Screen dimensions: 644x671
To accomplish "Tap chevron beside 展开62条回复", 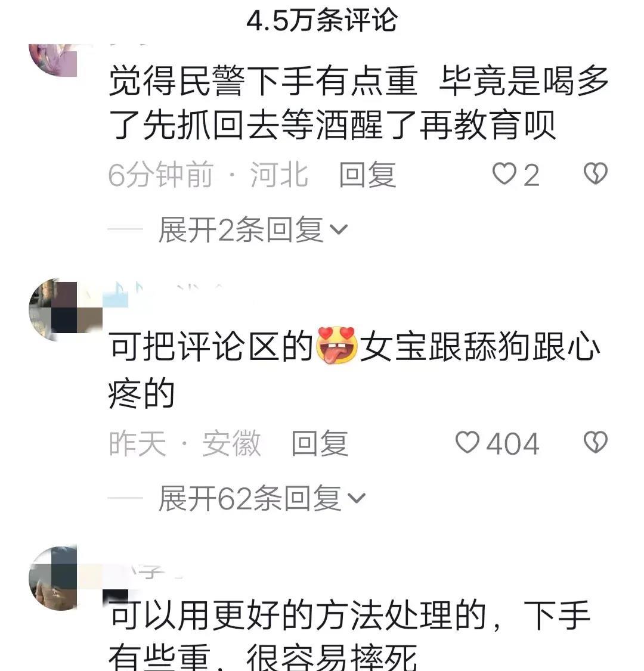I will click(x=356, y=499).
